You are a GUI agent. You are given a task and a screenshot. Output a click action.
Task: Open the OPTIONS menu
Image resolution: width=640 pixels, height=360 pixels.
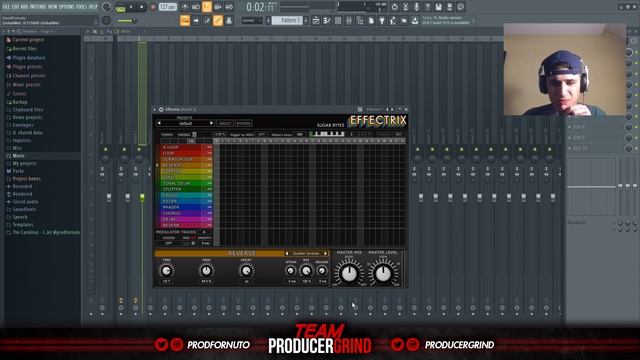[67, 7]
